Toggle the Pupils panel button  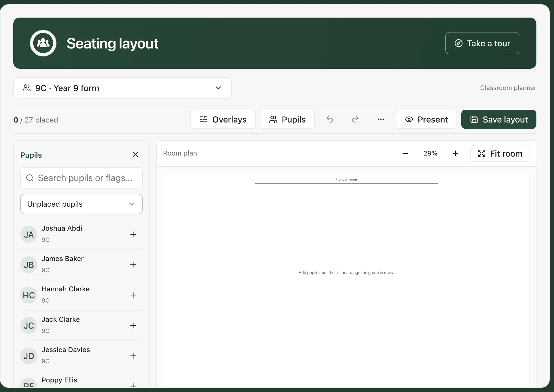[287, 119]
